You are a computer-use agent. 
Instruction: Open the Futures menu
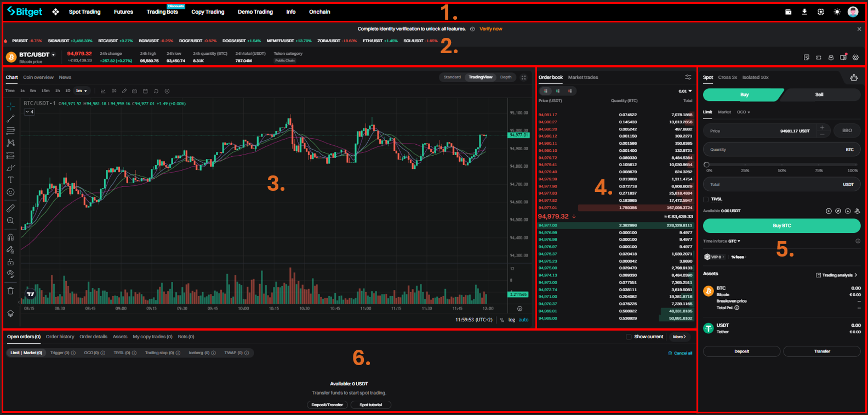click(x=123, y=12)
